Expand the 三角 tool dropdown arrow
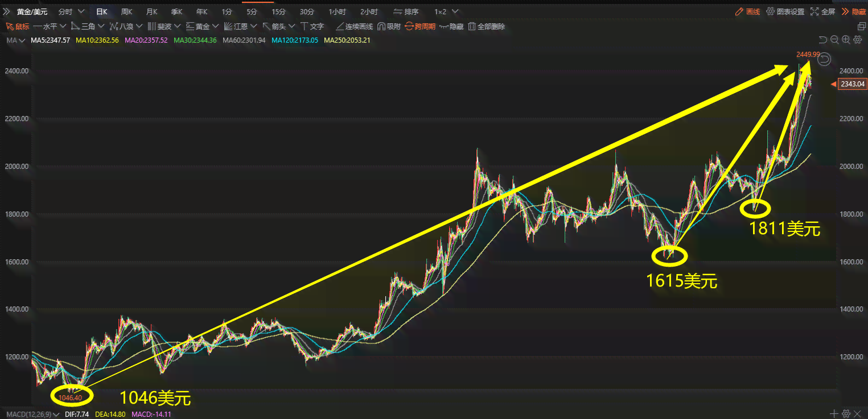The width and height of the screenshot is (868, 419). tap(101, 26)
